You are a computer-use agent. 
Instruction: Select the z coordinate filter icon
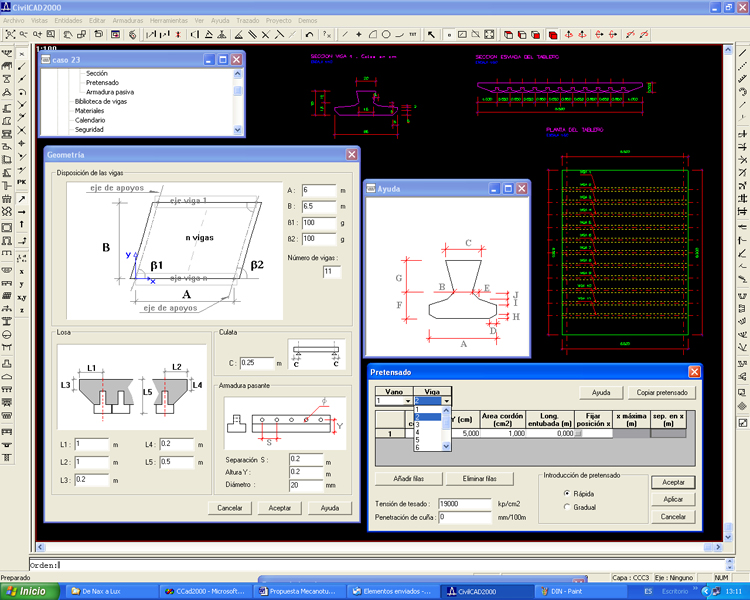[22, 311]
